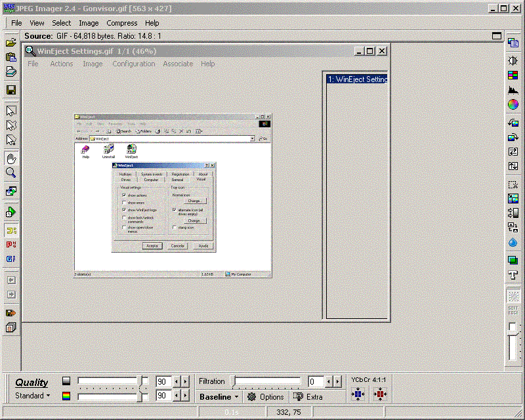Viewport: 525px width, 420px height.
Task: Increase luminance quality with right arrow
Action: [185, 381]
